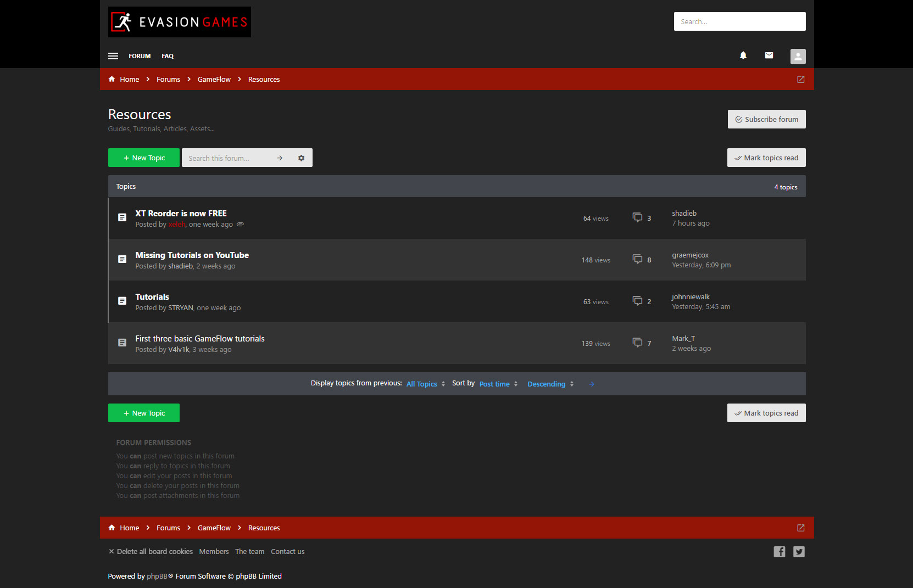Open the Twitter icon link
The image size is (913, 588).
point(799,552)
